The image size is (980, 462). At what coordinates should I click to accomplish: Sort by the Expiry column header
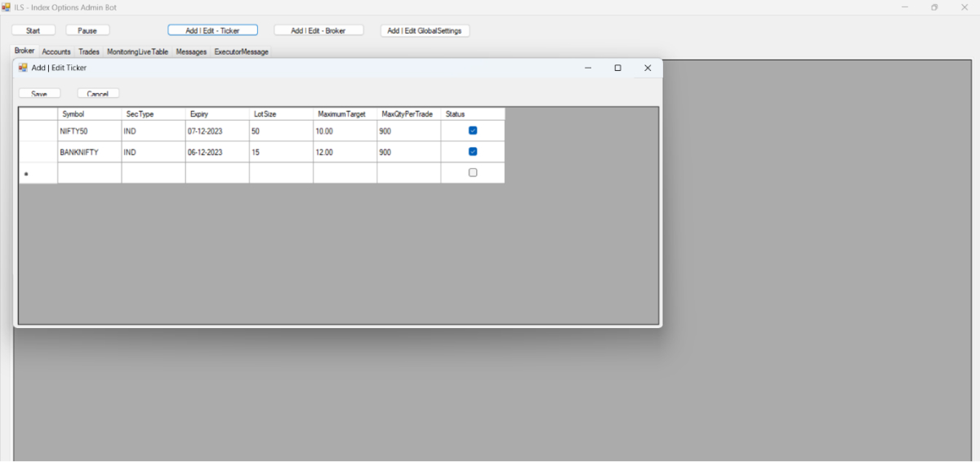(x=217, y=114)
